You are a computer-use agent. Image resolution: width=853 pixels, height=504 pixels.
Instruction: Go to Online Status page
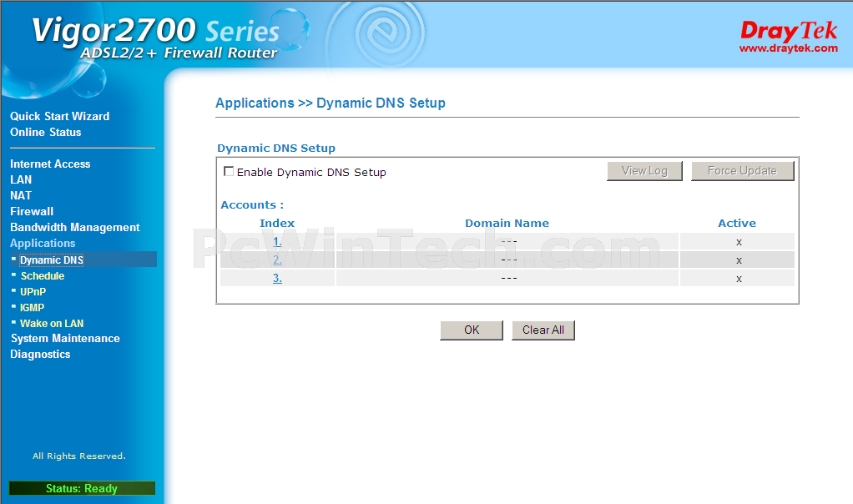click(x=46, y=132)
